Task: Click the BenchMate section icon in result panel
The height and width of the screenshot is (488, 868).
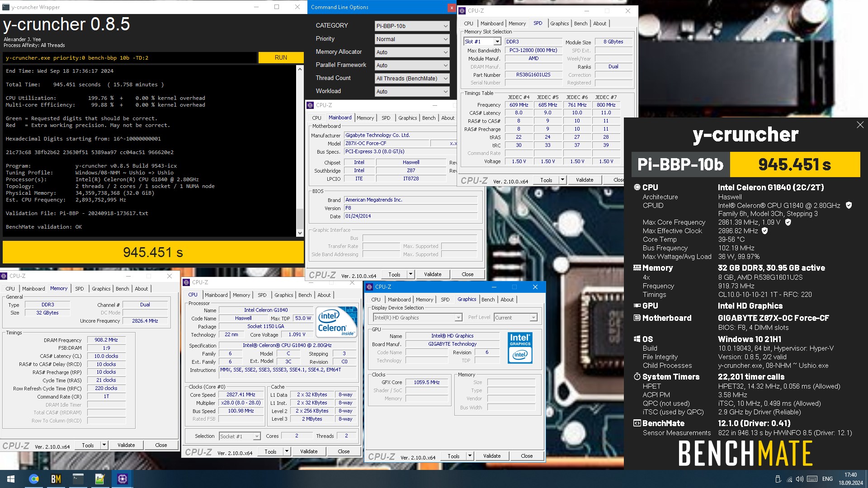Action: pyautogui.click(x=637, y=423)
